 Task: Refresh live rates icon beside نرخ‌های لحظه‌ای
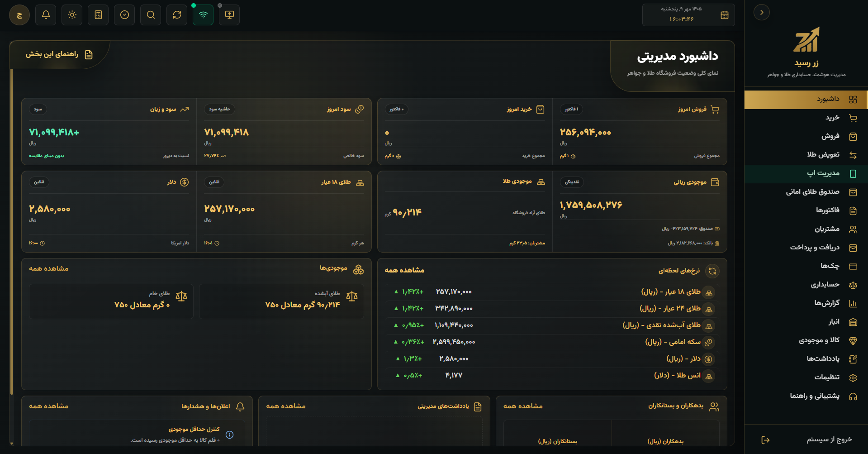712,271
